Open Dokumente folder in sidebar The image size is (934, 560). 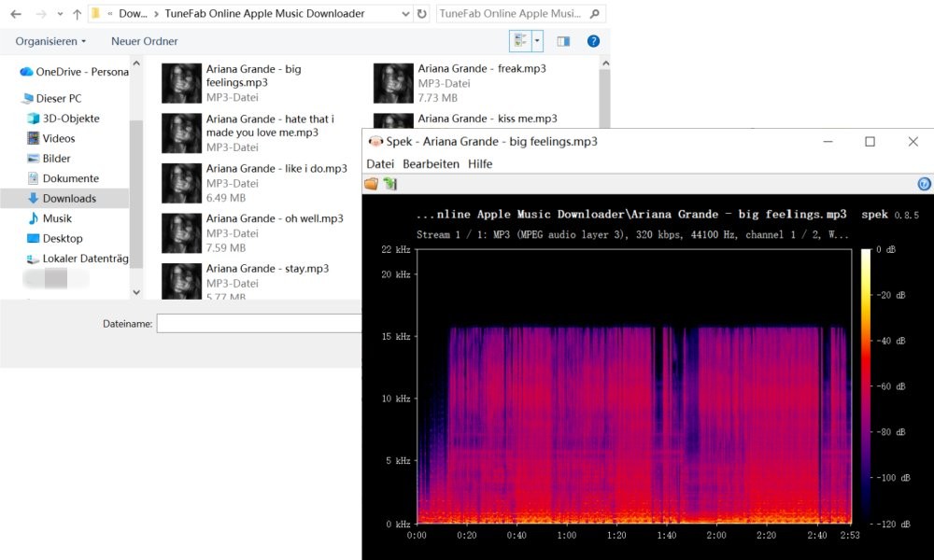pyautogui.click(x=64, y=178)
